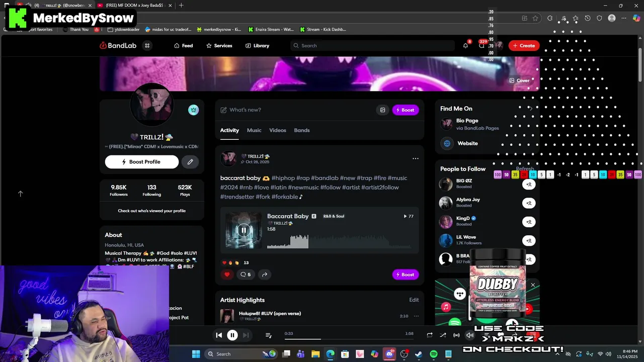Close the streaming services ad card
The height and width of the screenshot is (362, 644).
point(533,285)
